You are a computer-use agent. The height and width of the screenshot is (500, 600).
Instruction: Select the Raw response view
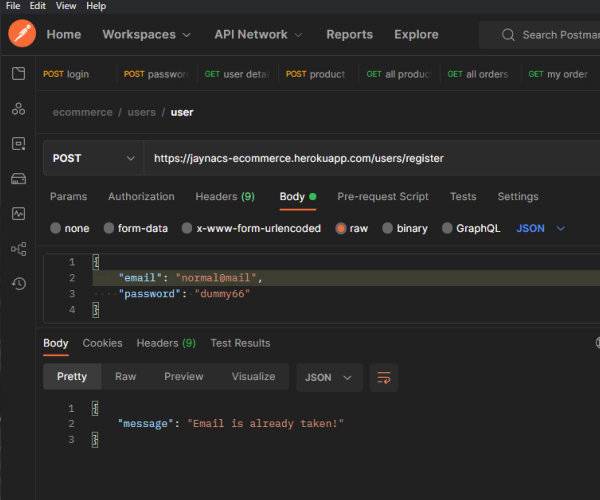click(126, 376)
